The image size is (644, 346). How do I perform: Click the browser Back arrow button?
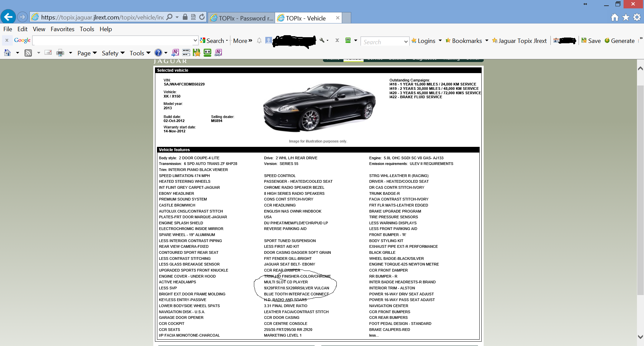[x=8, y=17]
